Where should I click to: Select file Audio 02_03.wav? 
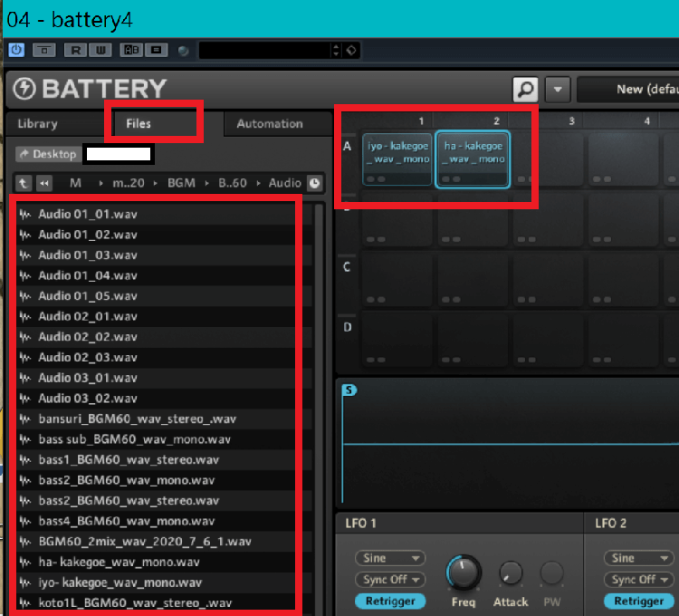coord(165,358)
